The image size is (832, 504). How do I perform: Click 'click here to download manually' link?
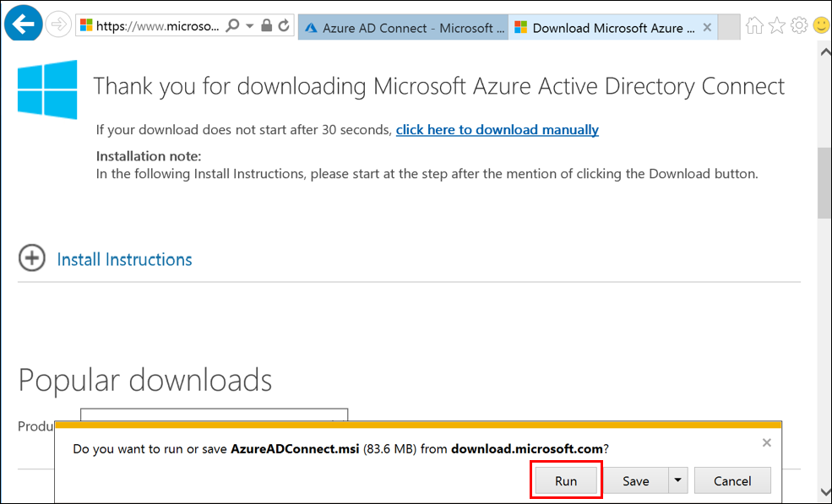[x=497, y=130]
